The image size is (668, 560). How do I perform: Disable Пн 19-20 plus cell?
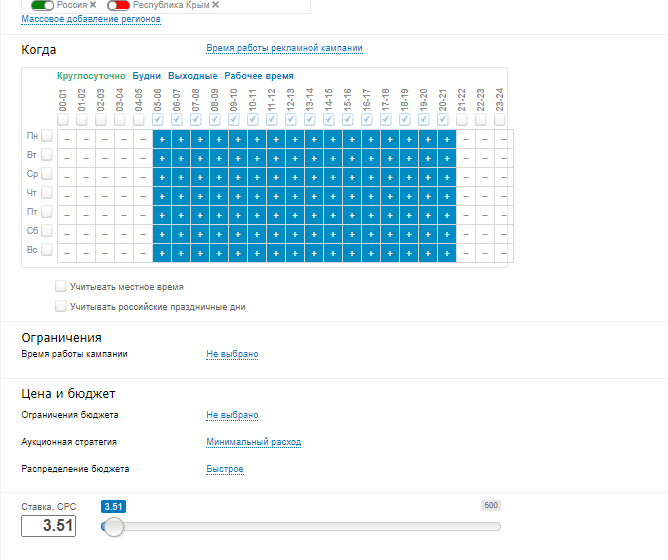(x=428, y=139)
